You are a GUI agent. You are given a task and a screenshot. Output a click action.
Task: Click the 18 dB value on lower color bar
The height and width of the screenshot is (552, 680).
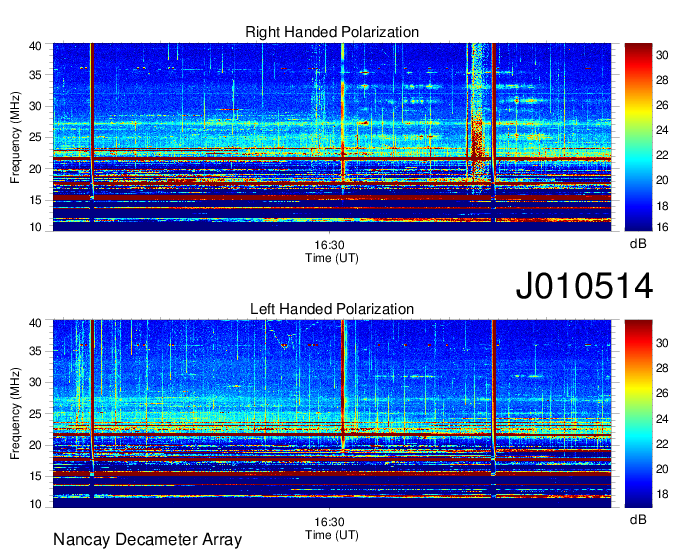tap(662, 494)
